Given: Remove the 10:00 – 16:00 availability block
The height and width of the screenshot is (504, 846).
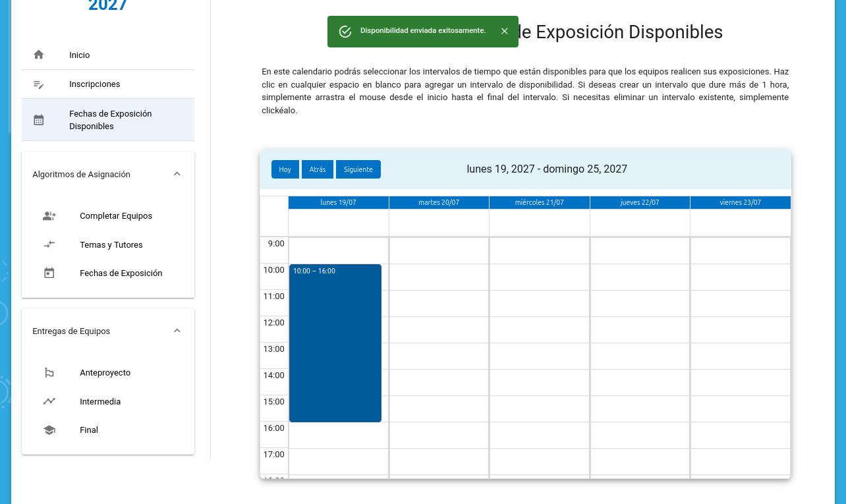Looking at the screenshot, I should click(x=335, y=343).
